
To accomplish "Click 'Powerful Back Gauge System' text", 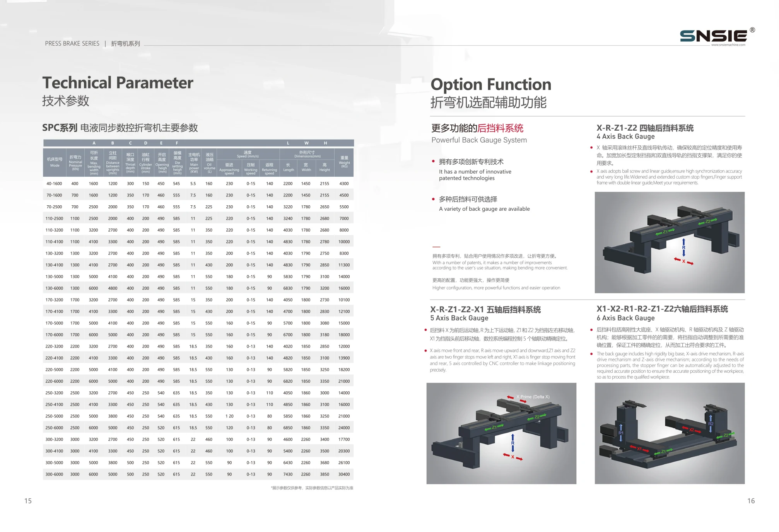I will (x=479, y=140).
